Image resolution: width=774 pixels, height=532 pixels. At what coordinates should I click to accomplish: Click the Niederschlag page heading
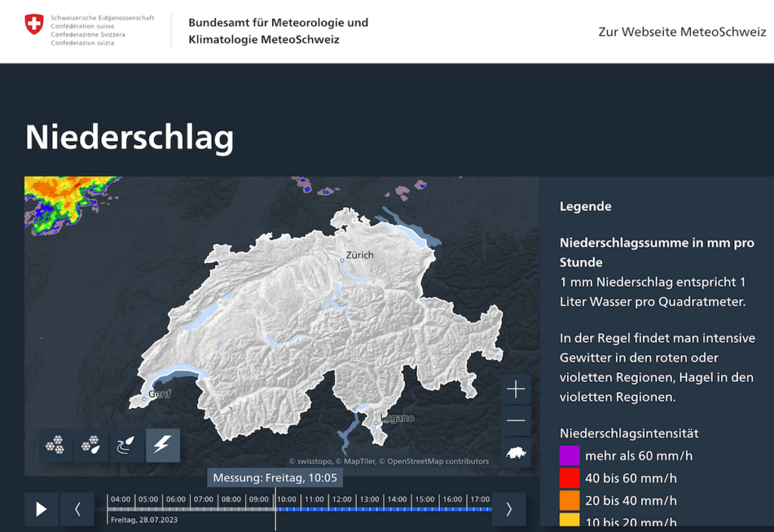pos(129,137)
